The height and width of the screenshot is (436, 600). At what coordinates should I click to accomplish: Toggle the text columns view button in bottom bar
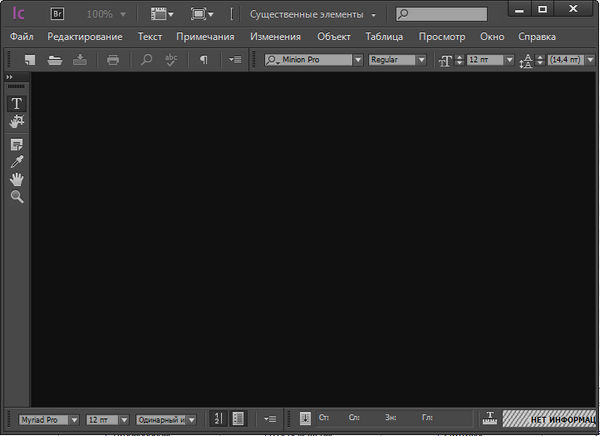click(x=238, y=419)
